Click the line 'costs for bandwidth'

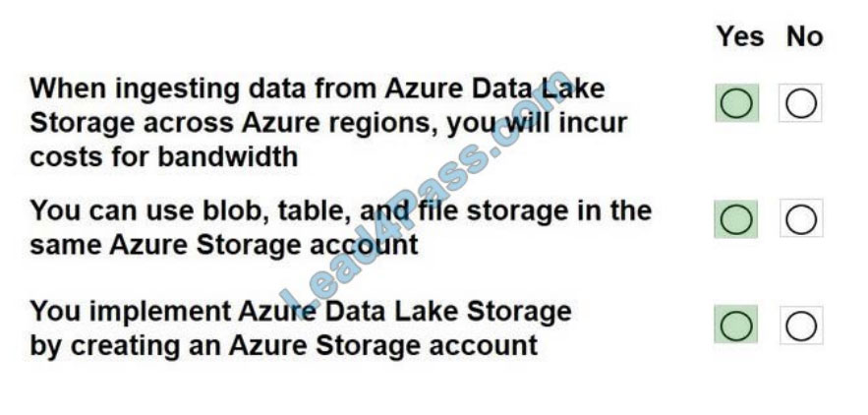(164, 156)
